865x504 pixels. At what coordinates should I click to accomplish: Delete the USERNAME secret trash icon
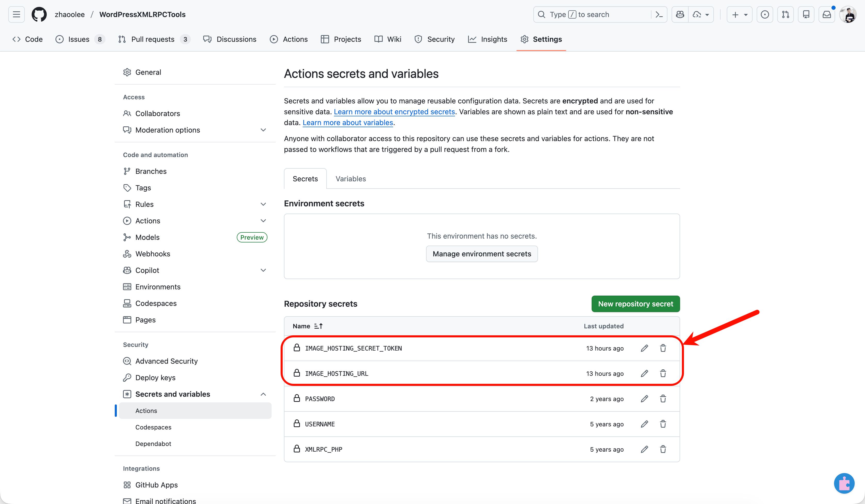coord(663,424)
